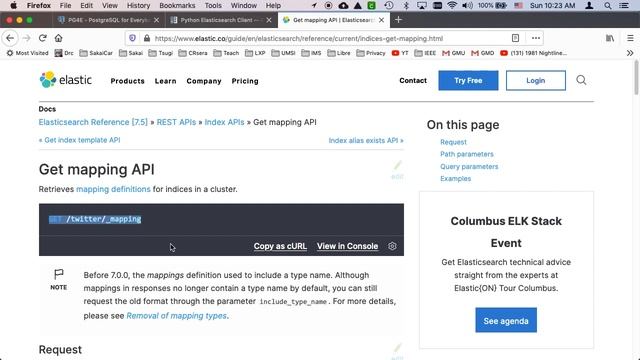The image size is (640, 360).
Task: Close the PG4E PostgreSQL tab
Action: click(x=156, y=20)
